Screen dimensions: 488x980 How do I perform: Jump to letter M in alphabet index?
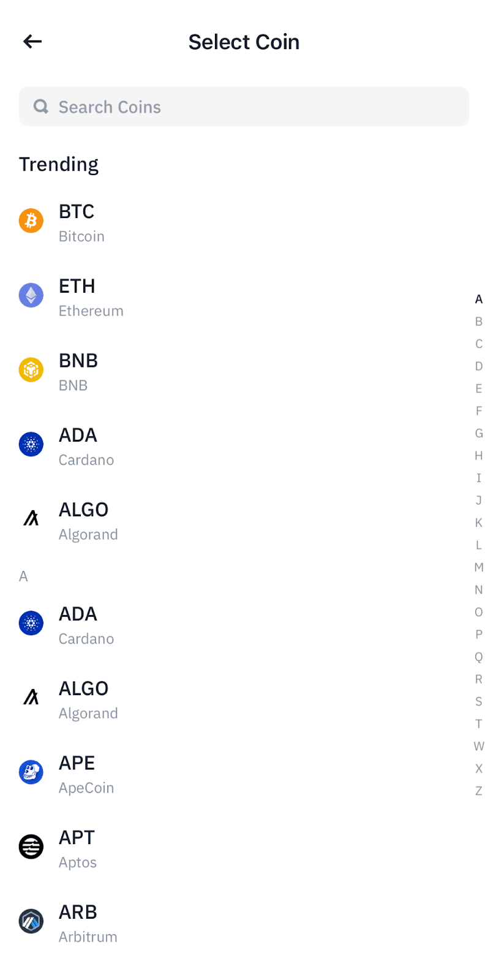click(x=479, y=567)
